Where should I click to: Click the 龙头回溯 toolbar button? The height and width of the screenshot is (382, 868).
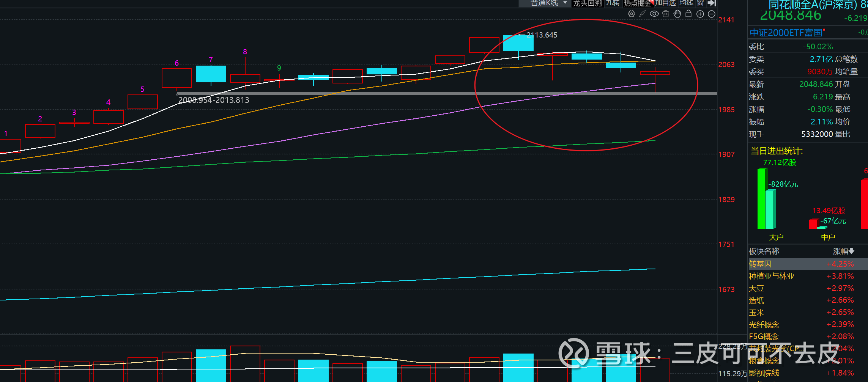(588, 3)
